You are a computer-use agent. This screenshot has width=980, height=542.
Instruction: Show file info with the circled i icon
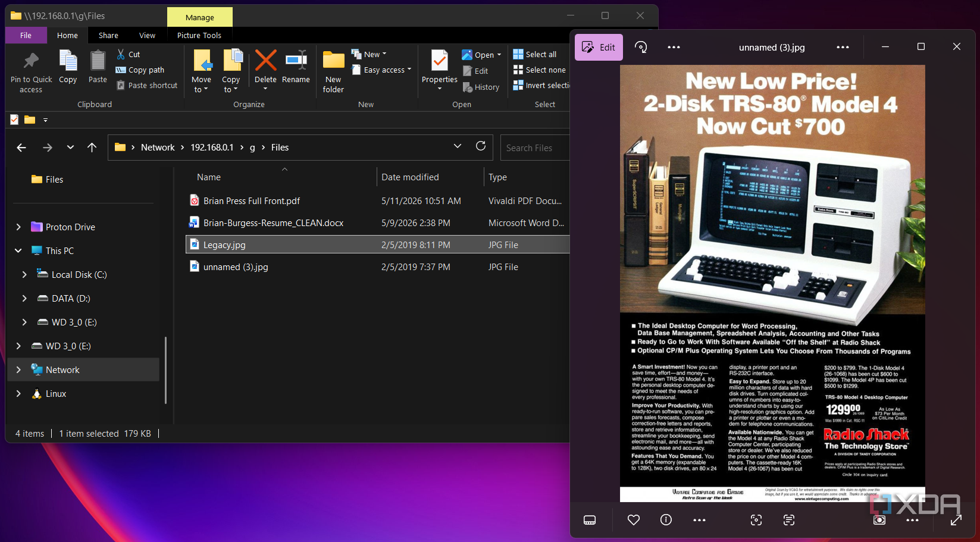[666, 520]
